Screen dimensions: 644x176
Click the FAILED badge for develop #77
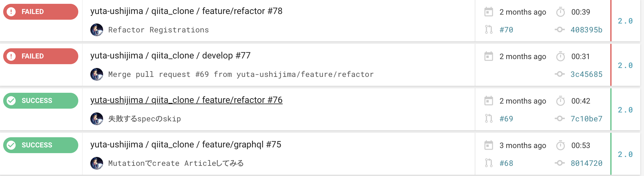coord(40,56)
